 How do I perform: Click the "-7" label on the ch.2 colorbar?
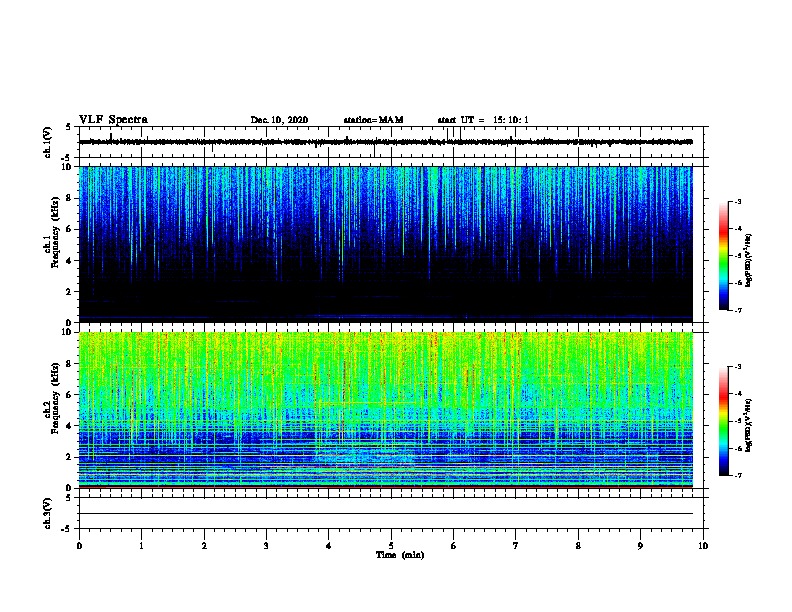[737, 475]
